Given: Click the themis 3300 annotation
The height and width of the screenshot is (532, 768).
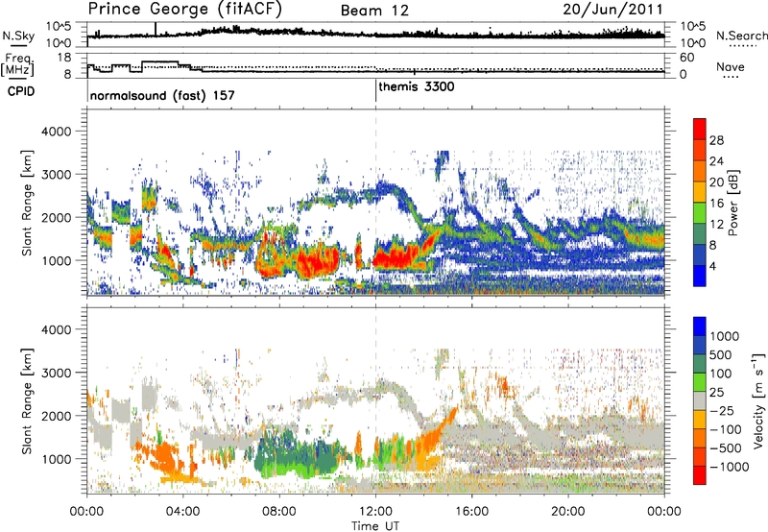Looking at the screenshot, I should 417,86.
